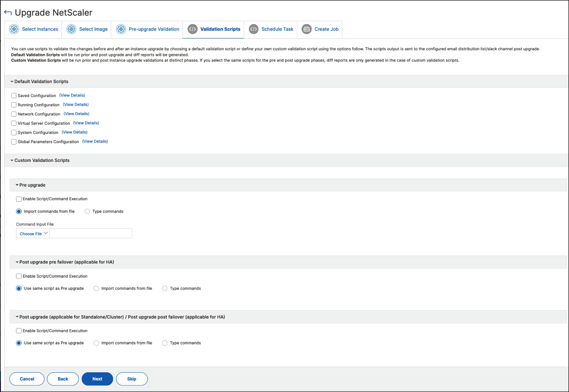The height and width of the screenshot is (392, 569).
Task: Select Type commands in Post upgrade post failover section
Action: tap(165, 343)
